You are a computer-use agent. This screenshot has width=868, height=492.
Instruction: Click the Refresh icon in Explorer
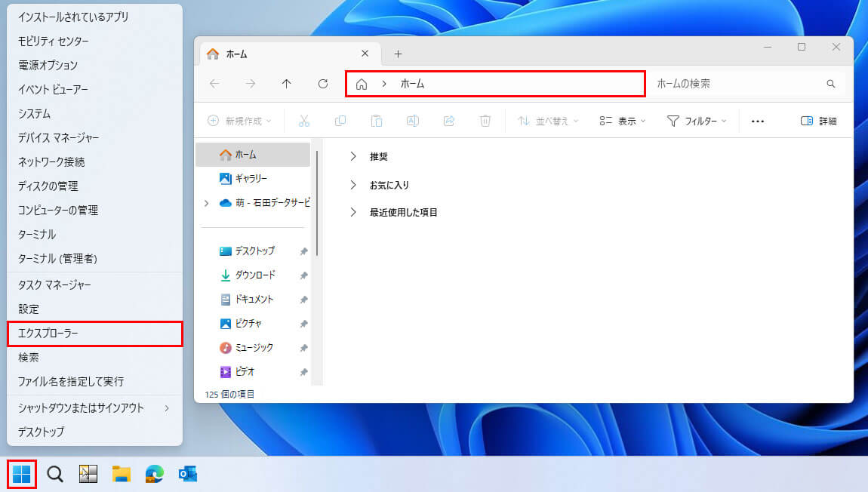coord(323,84)
